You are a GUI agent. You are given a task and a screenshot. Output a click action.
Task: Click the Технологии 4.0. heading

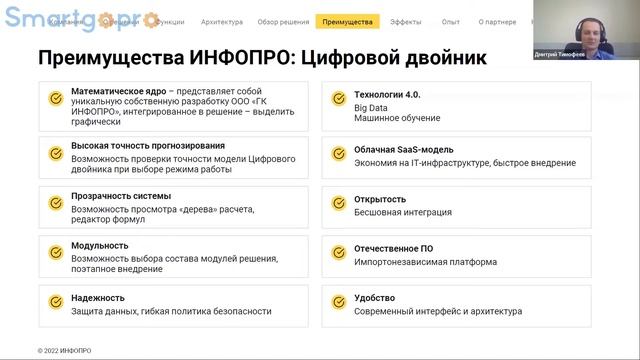[387, 94]
